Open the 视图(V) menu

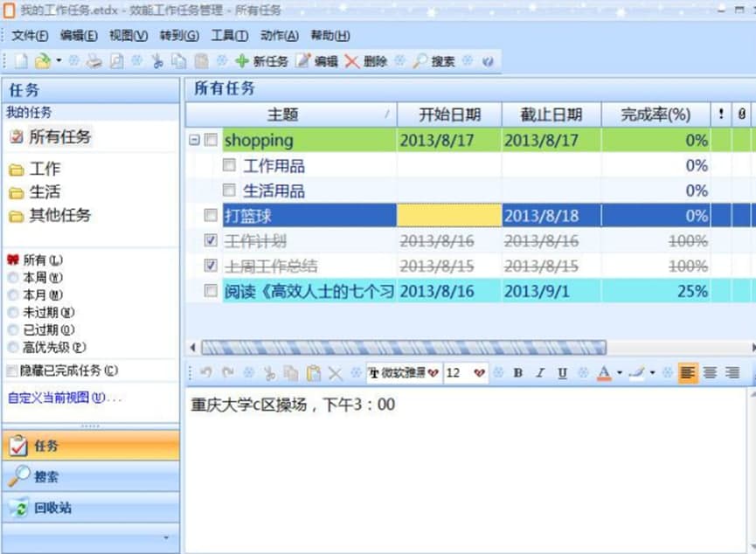[128, 35]
